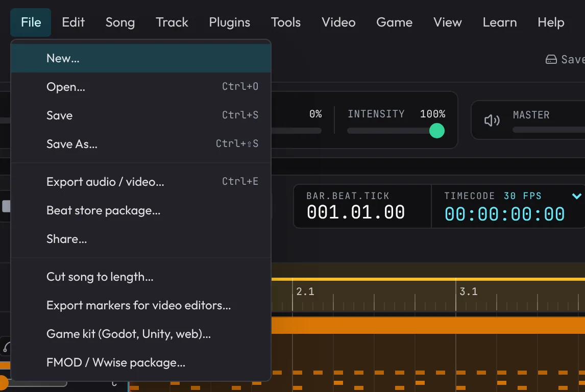Open the File menu

(x=31, y=22)
